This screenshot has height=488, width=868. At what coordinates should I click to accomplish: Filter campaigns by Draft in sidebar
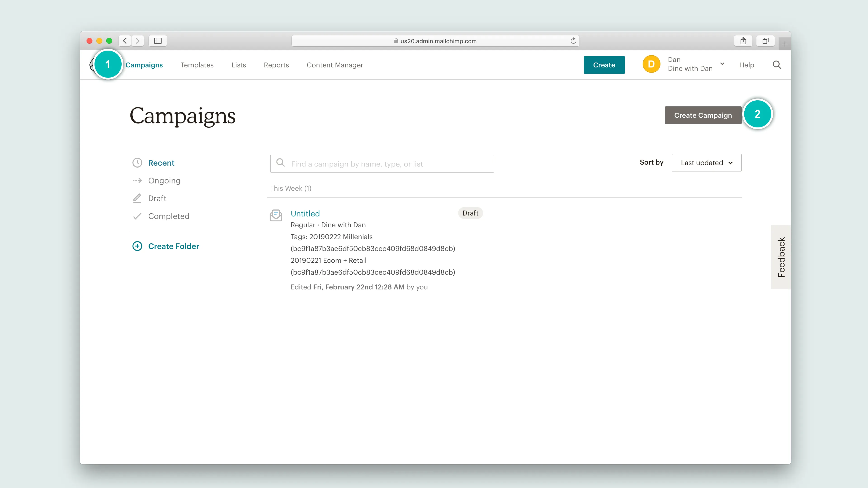point(157,198)
